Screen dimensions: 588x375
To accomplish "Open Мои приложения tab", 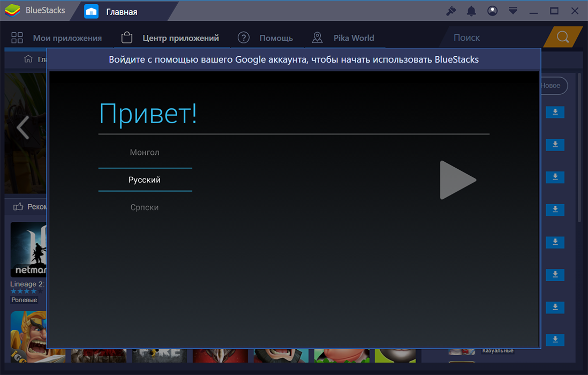I will pyautogui.click(x=67, y=38).
